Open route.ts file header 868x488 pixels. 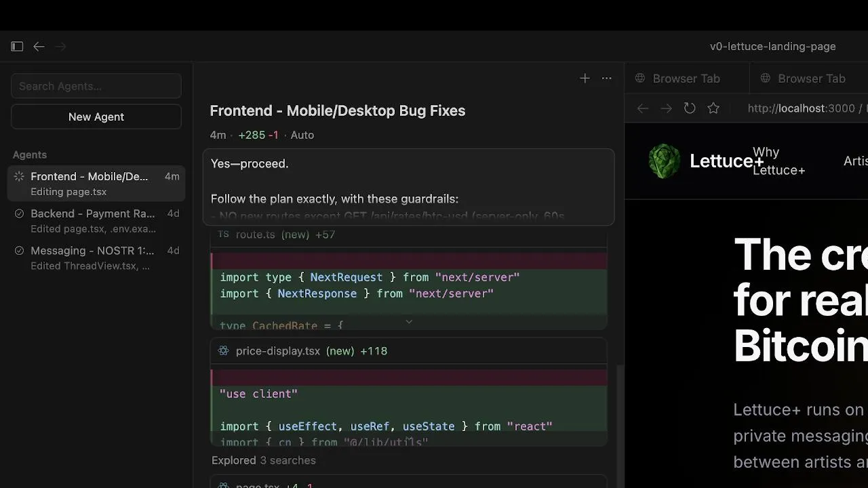[x=409, y=235]
